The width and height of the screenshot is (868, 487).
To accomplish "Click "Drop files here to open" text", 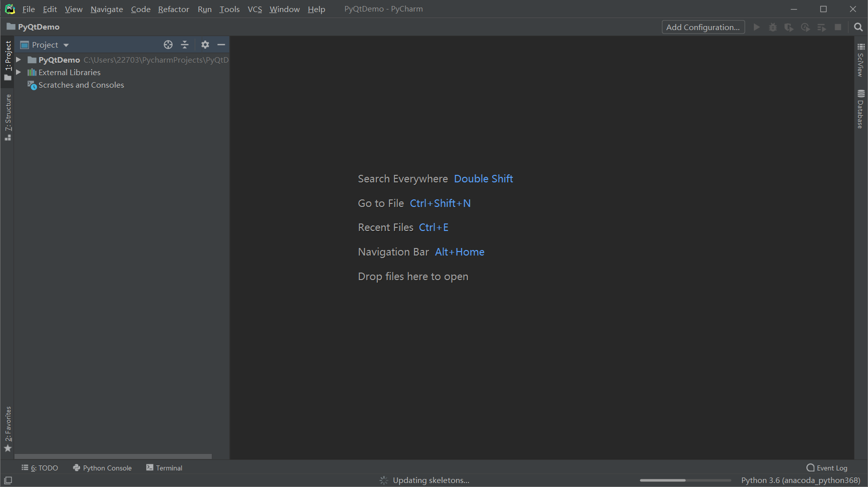I will pyautogui.click(x=413, y=277).
